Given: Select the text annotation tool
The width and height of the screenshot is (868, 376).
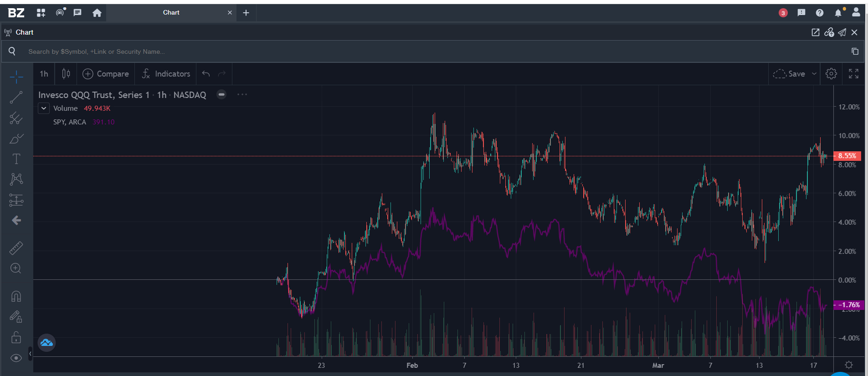Looking at the screenshot, I should tap(16, 159).
